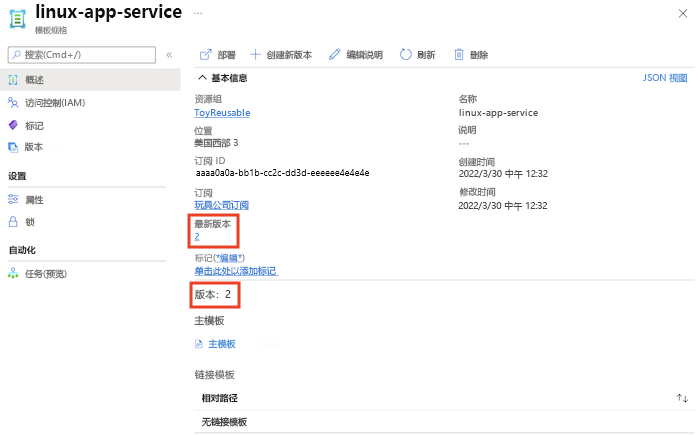Click the 编辑 link next to 标记
The image size is (700, 435).
tap(229, 258)
